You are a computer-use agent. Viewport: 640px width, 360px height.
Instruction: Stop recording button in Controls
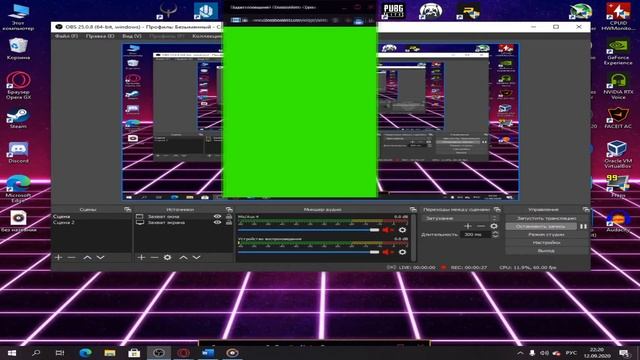[x=541, y=226]
